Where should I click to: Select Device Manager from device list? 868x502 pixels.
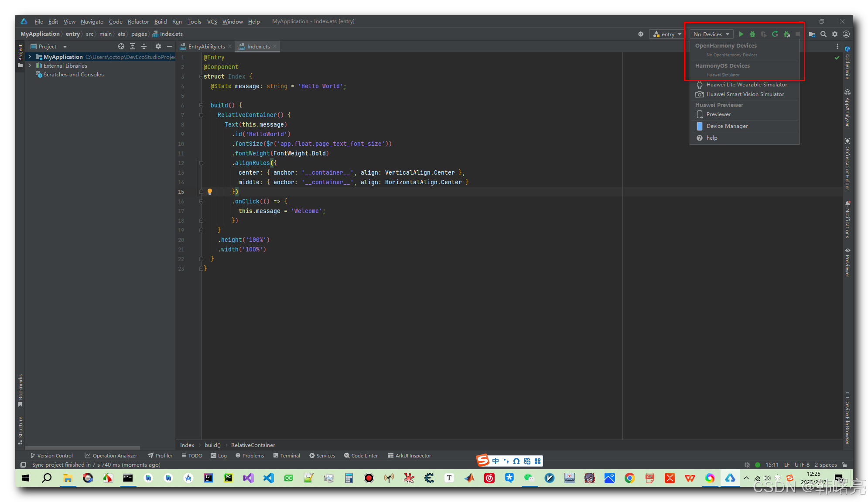tap(727, 126)
